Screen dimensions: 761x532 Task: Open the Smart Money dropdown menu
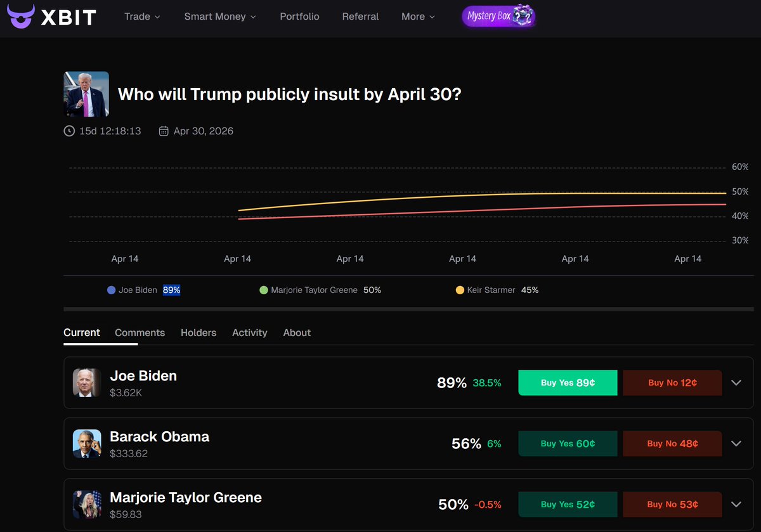[x=220, y=16]
